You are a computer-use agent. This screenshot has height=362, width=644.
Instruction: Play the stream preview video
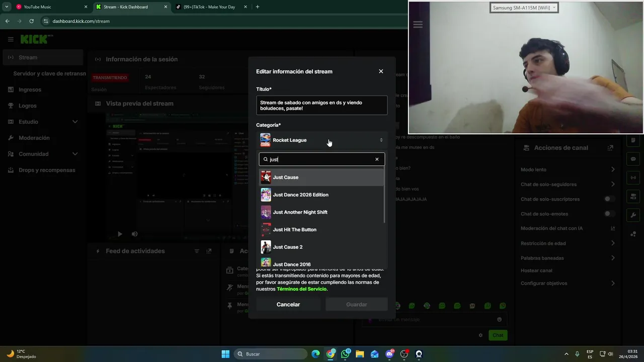click(120, 234)
